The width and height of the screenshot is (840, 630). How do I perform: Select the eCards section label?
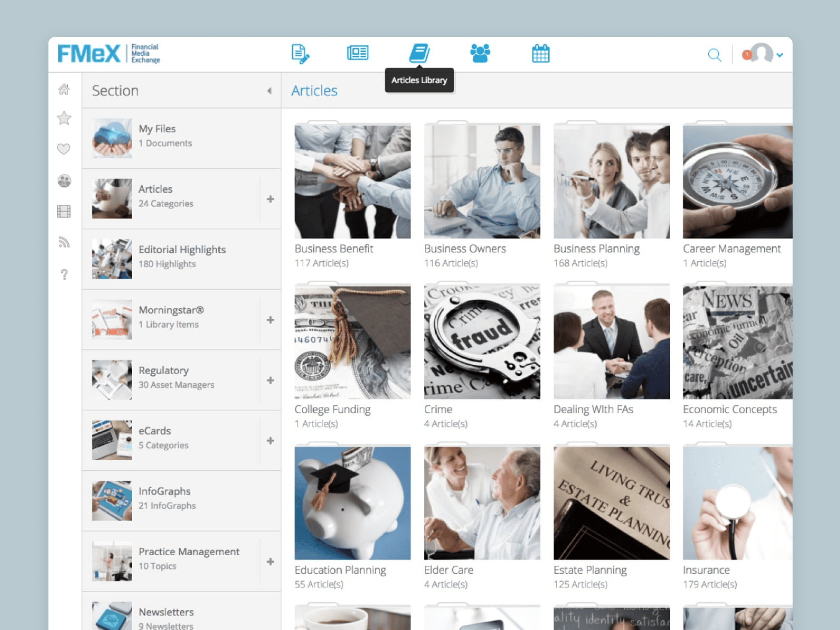[x=154, y=431]
